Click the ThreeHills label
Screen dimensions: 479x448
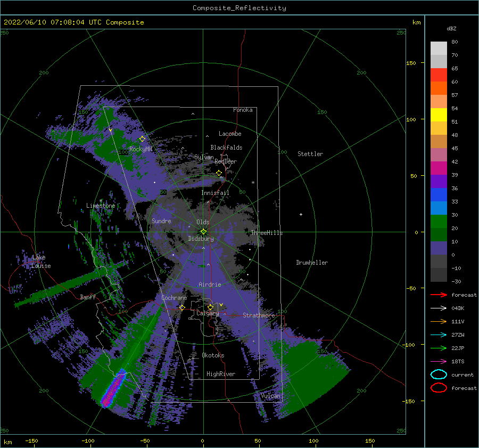pyautogui.click(x=267, y=233)
